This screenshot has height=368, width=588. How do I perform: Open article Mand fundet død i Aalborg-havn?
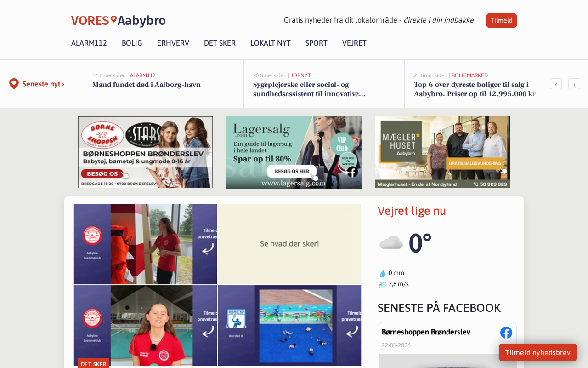tap(147, 85)
